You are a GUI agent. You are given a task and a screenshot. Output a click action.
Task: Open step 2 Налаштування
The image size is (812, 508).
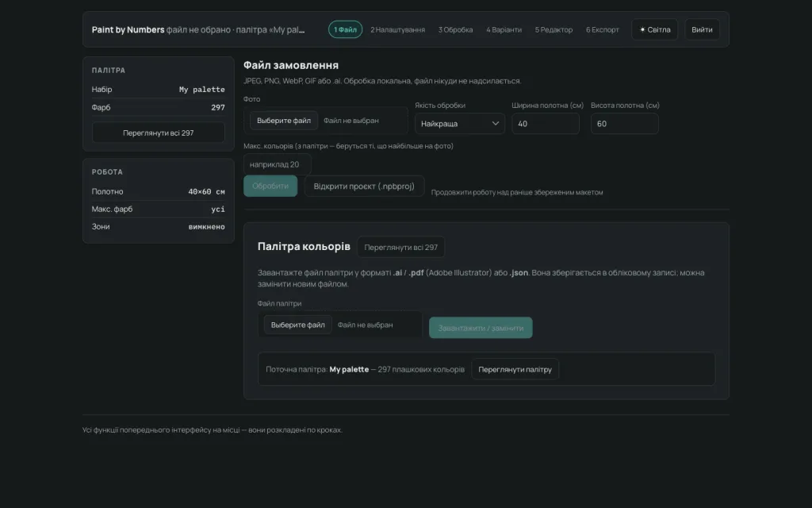pos(398,29)
